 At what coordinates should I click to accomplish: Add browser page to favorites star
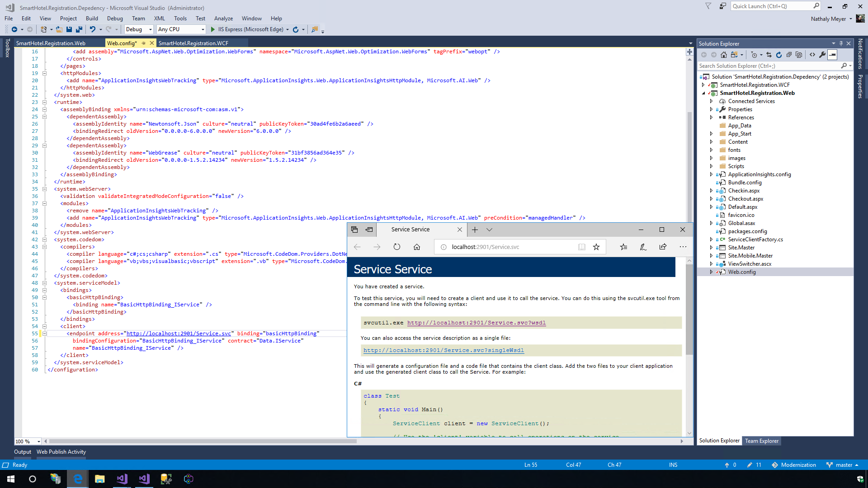click(x=596, y=247)
